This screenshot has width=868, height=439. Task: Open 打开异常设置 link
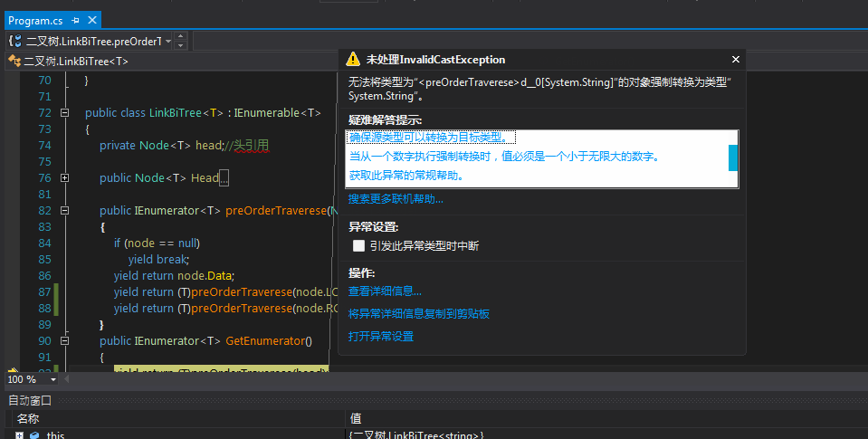(x=381, y=336)
